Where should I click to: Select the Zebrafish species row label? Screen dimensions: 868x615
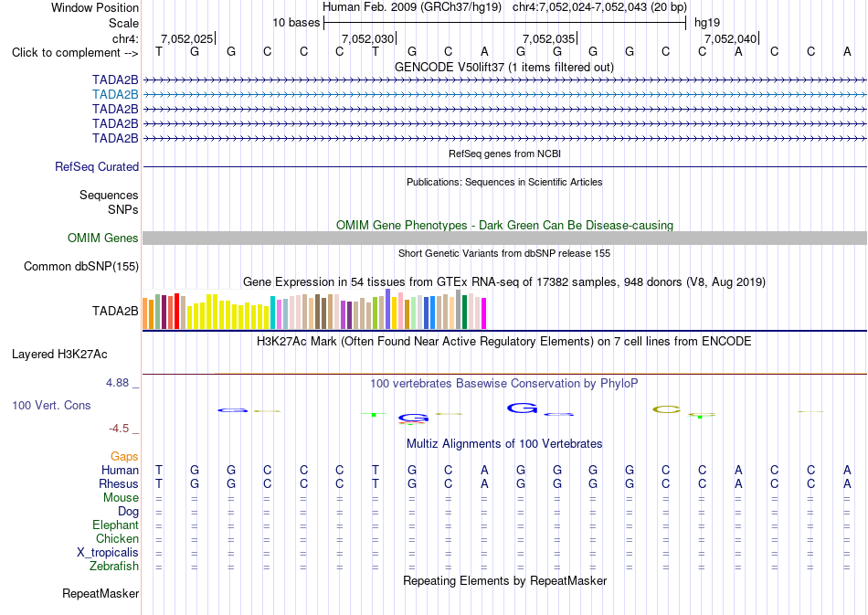point(114,567)
